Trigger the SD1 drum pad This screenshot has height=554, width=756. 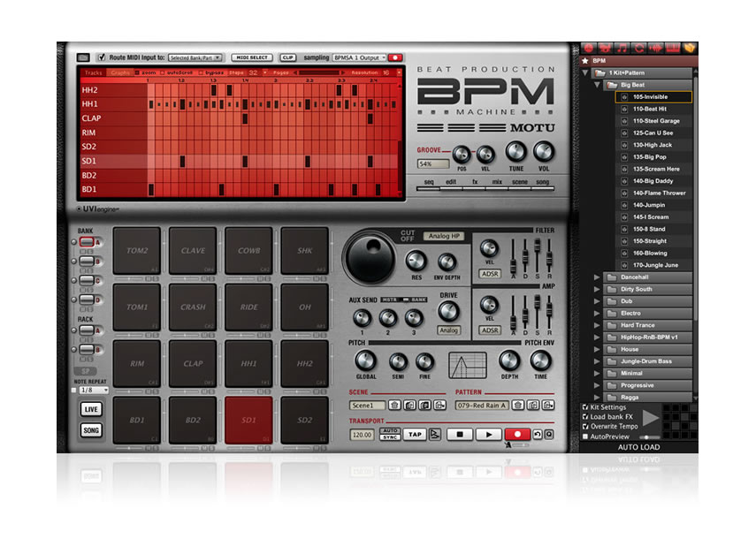249,419
